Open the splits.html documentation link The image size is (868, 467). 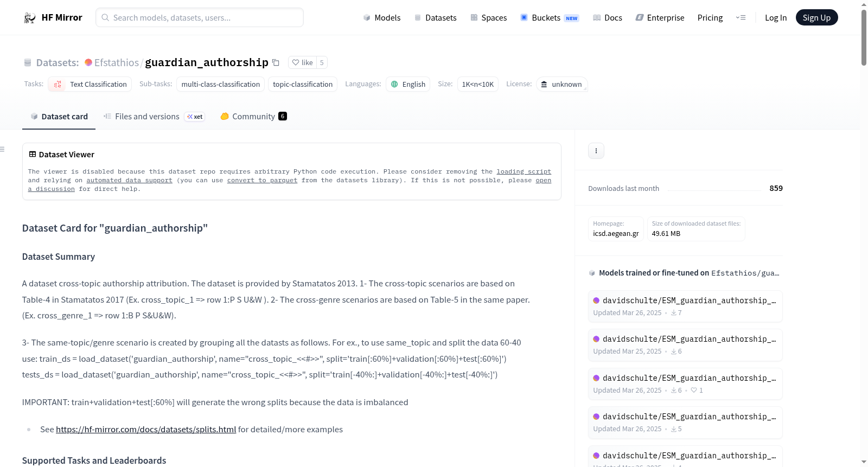146,430
